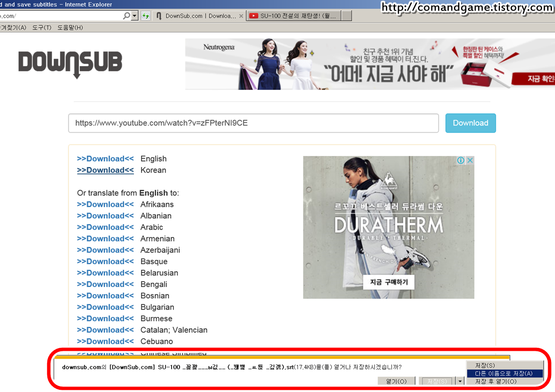Click the blue Download button
Viewport: 555px width, 392px height.
pyautogui.click(x=470, y=123)
